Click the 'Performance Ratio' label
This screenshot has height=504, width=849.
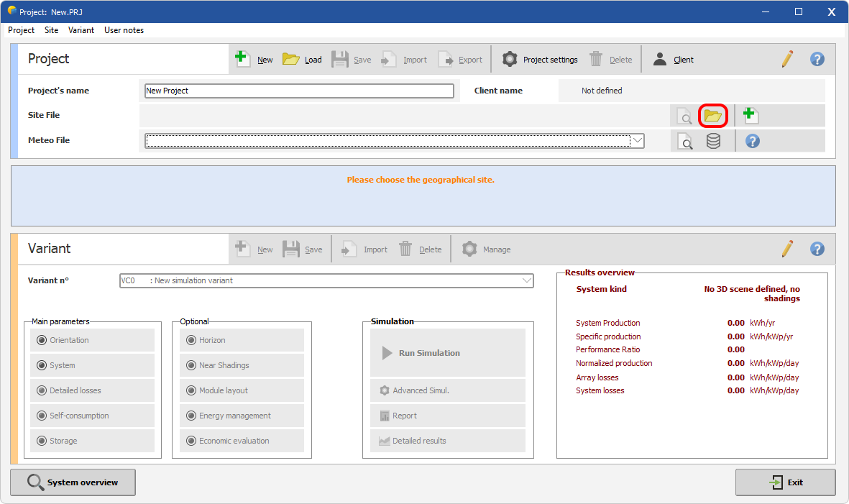(x=607, y=349)
